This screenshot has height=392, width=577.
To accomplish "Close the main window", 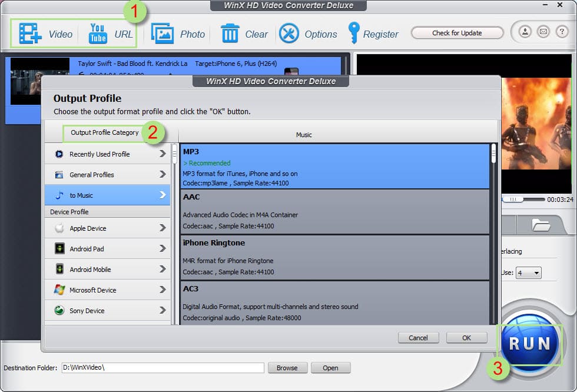I will click(560, 5).
